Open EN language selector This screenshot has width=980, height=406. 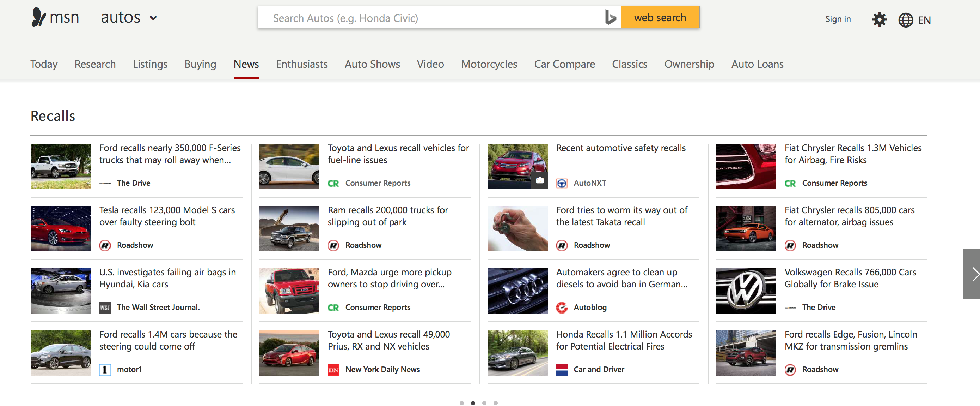[924, 20]
